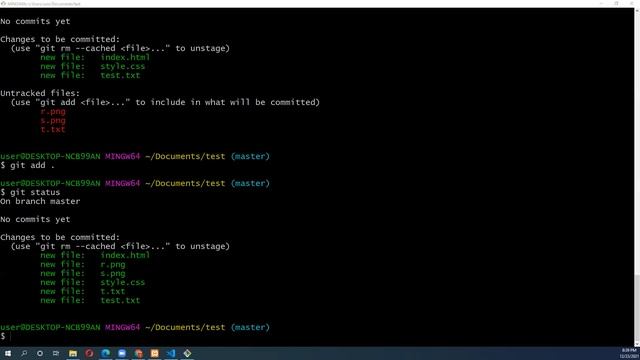Click the untracked red s.png entry
The image size is (640, 360).
pos(53,120)
